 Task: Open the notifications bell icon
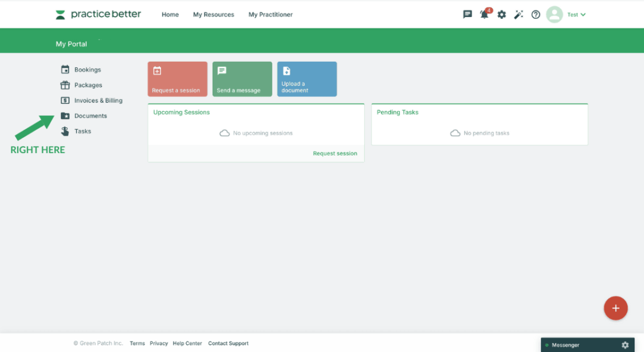coord(484,14)
